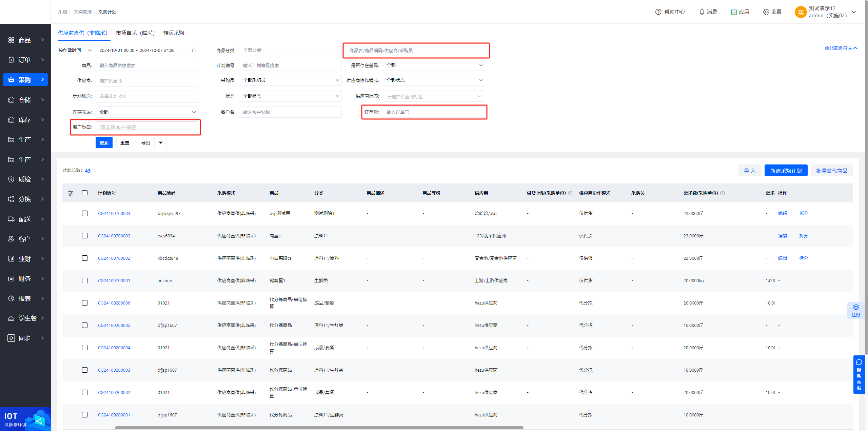Open the 采购员 全部采购员 dropdown
868x431 pixels.
tap(290, 80)
